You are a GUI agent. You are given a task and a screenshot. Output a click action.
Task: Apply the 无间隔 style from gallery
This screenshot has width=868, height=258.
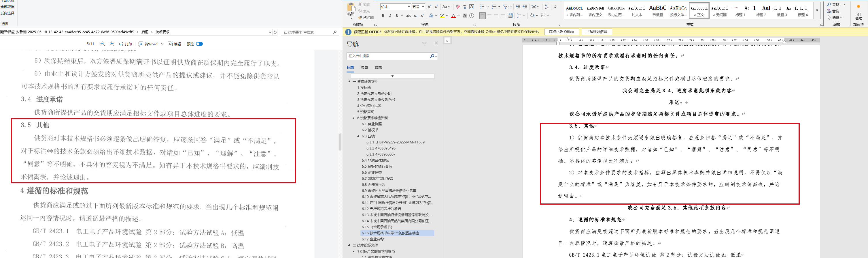[x=720, y=10]
